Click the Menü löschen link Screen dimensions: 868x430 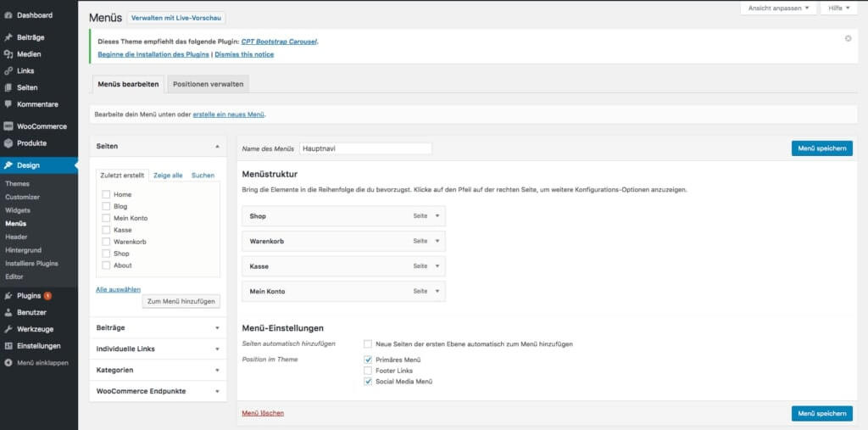tap(263, 413)
